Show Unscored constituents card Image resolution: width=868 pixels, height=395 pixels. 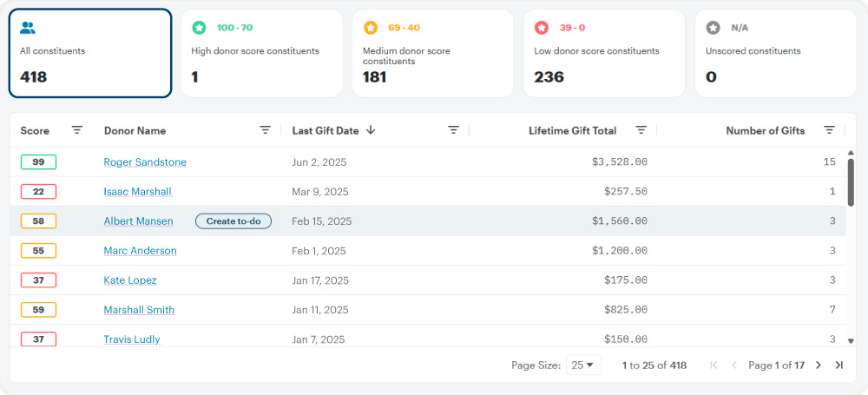click(x=775, y=54)
